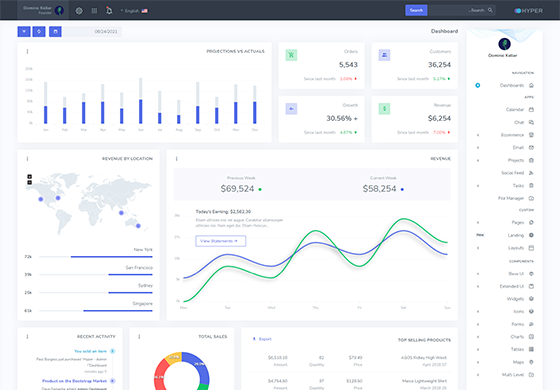This screenshot has height=390, width=560.
Task: Expand the Layouts submenu arrow
Action: tap(478, 248)
